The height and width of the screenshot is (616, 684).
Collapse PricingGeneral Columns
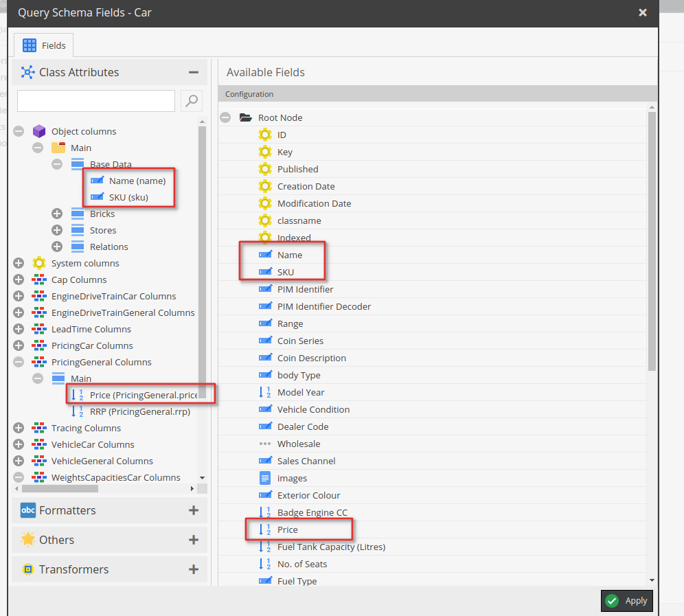[x=19, y=362]
